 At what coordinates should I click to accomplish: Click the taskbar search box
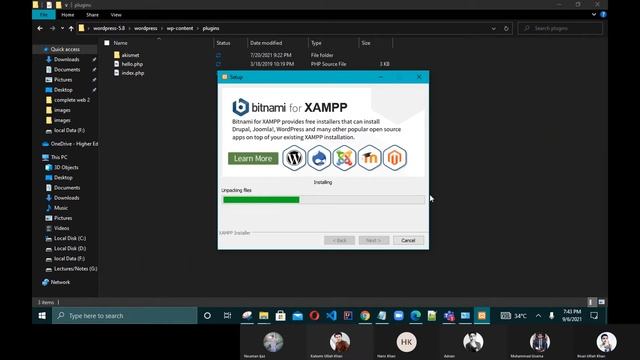point(124,316)
